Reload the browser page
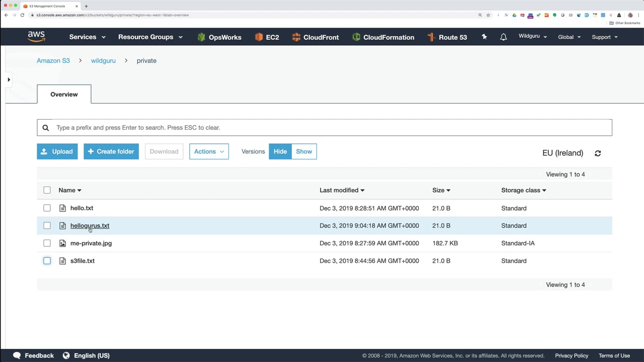 coord(22,15)
